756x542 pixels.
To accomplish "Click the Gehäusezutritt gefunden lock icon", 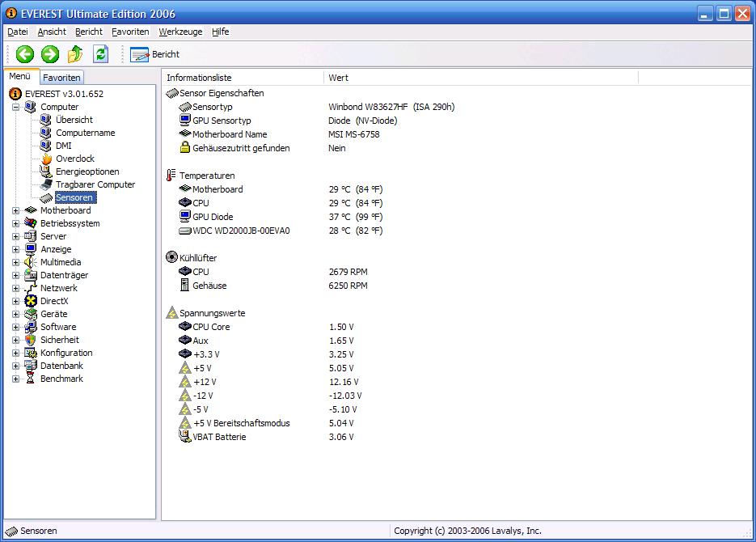I will pos(184,147).
